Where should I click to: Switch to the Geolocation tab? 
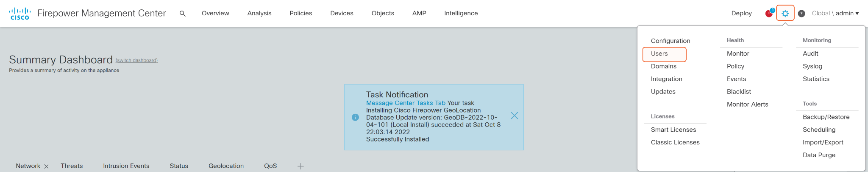[x=226, y=166]
